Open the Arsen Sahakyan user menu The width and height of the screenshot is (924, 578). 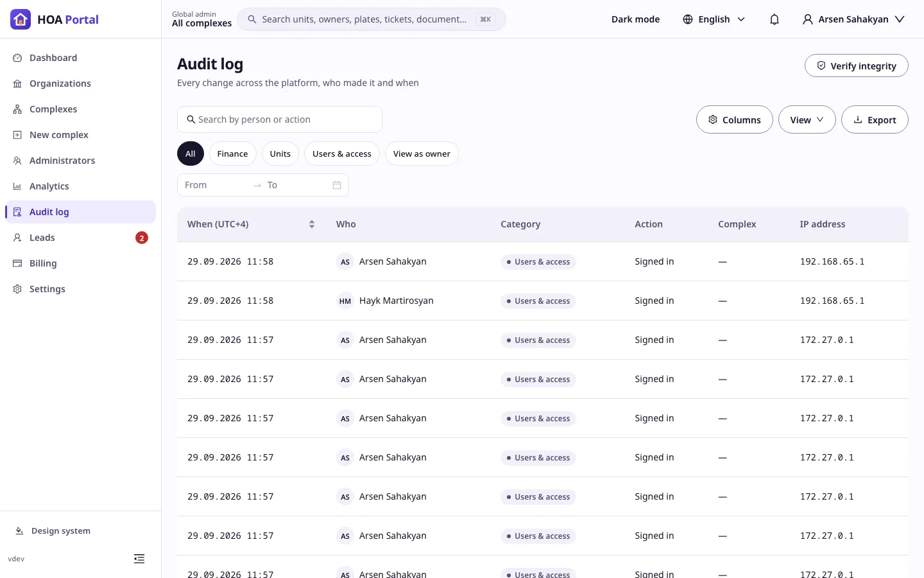tap(853, 19)
